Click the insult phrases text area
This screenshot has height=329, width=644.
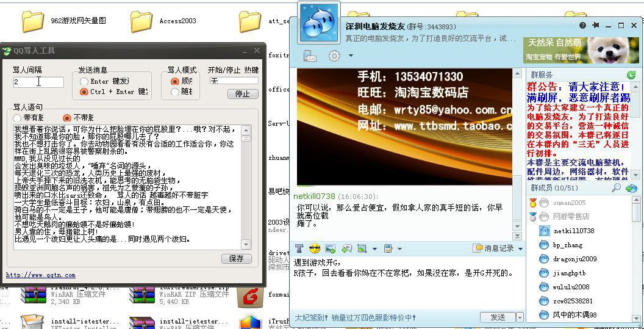click(127, 187)
